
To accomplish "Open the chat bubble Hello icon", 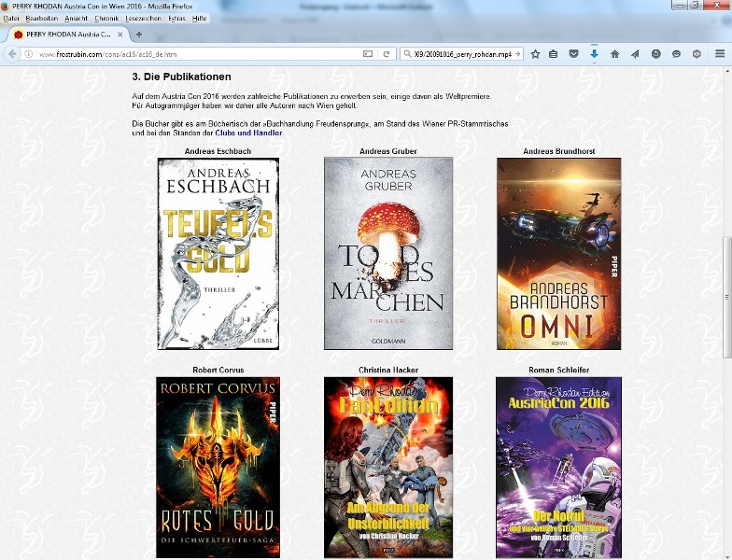I will pos(676,54).
